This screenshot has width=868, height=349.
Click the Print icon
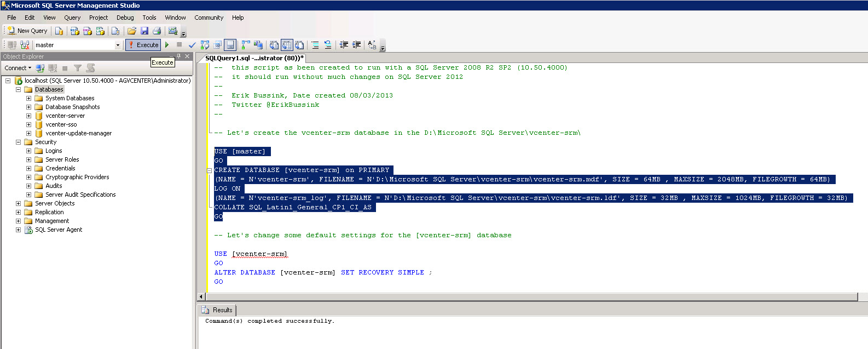coord(157,31)
